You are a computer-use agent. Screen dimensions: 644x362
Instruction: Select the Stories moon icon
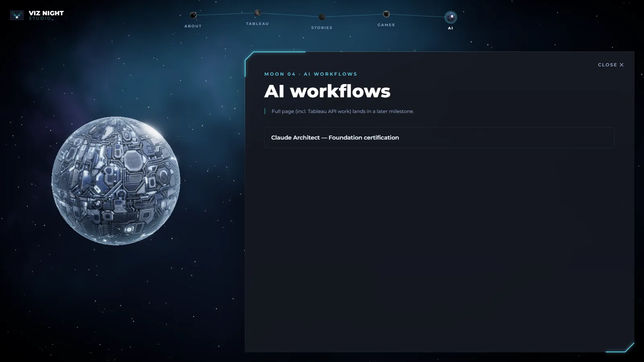pos(322,17)
